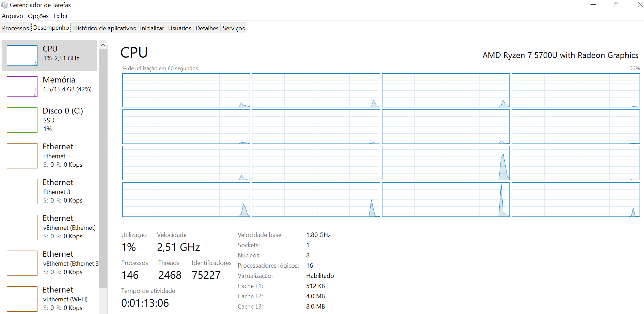Click the bottom-row graph with tallest spike
The height and width of the screenshot is (314, 644).
[446, 199]
